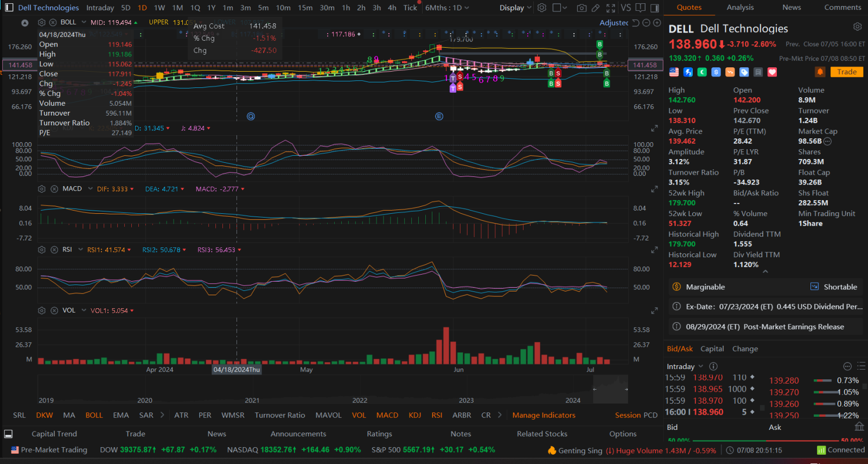Image resolution: width=868 pixels, height=464 pixels.
Task: Switch to the Comments tab
Action: (x=843, y=8)
